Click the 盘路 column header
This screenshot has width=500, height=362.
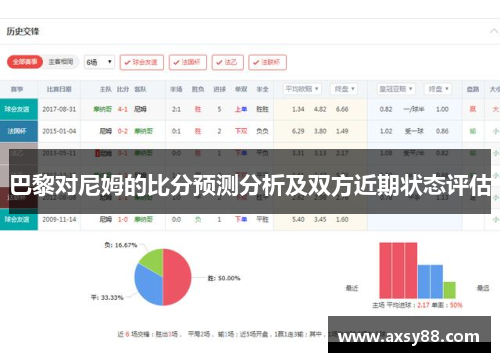coord(473,89)
